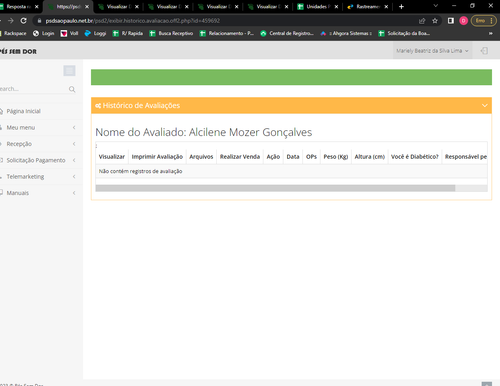
Task: Click the Peso (Kg) column header
Action: 336,156
